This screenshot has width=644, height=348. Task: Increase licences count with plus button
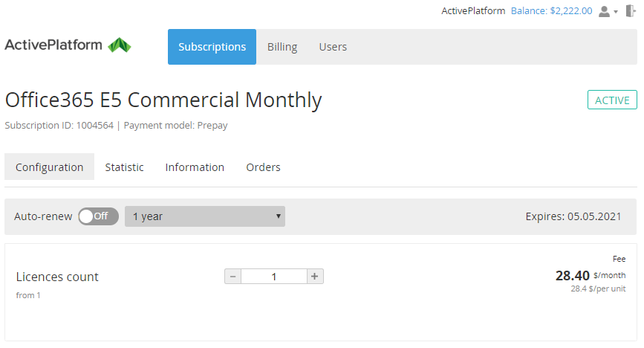tap(315, 277)
